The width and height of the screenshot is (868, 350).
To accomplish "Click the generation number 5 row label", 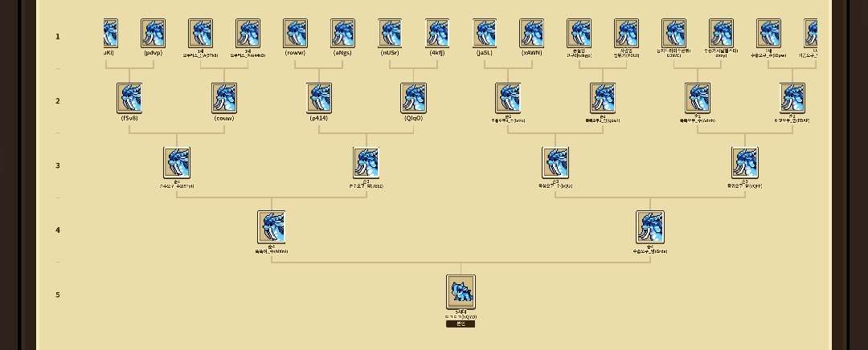I will click(58, 295).
